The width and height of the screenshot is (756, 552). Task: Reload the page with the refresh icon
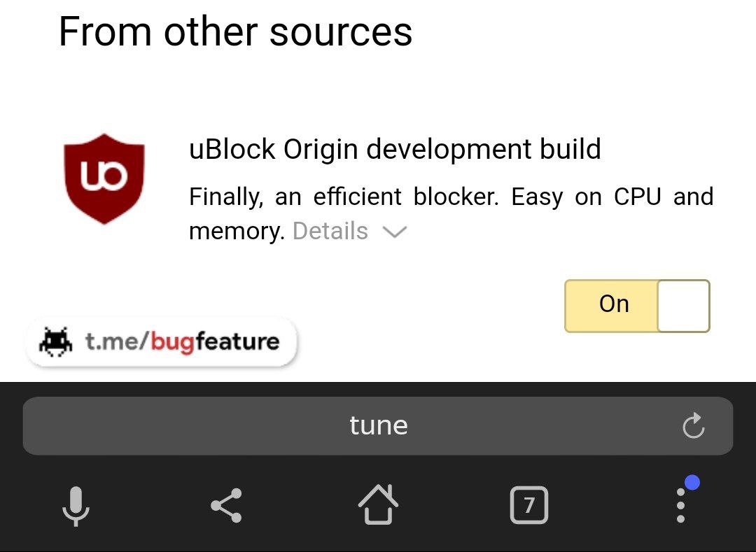(x=693, y=425)
